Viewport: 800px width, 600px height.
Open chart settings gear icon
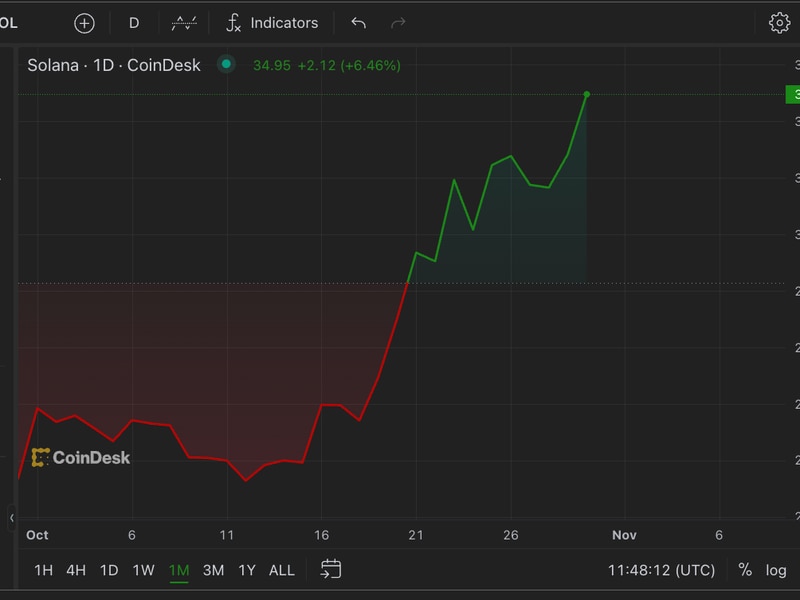click(779, 23)
